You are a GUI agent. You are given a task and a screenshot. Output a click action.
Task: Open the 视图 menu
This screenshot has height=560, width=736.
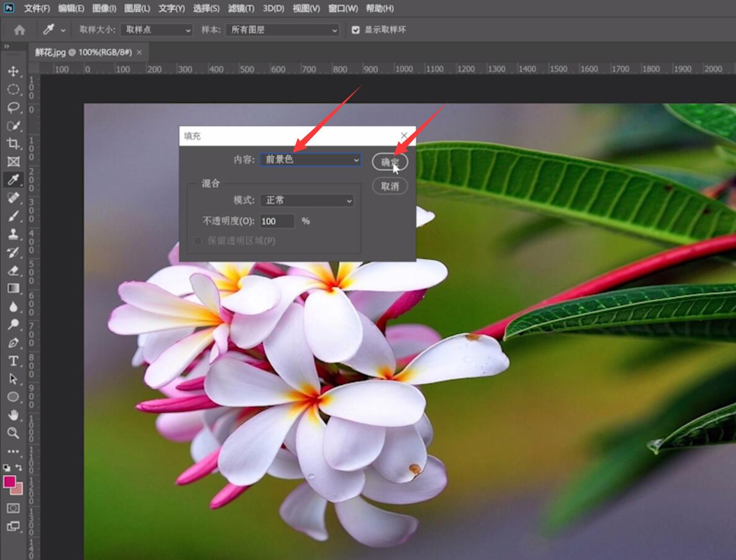[x=306, y=9]
